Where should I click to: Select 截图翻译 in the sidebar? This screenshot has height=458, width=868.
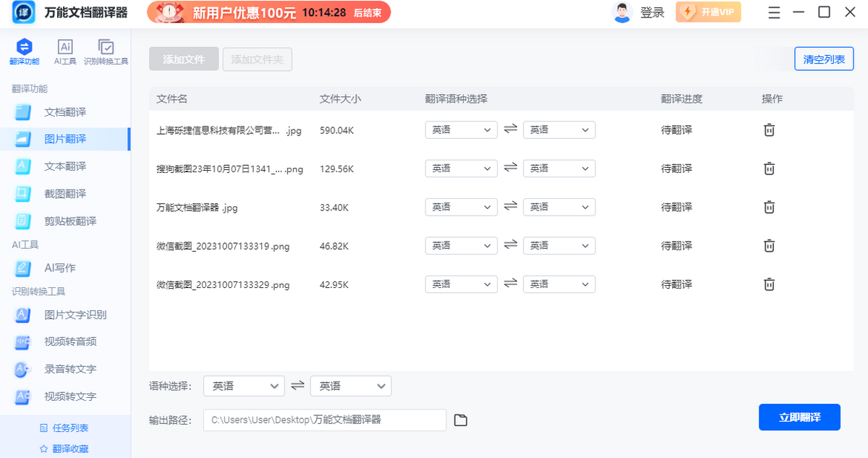[x=65, y=194]
